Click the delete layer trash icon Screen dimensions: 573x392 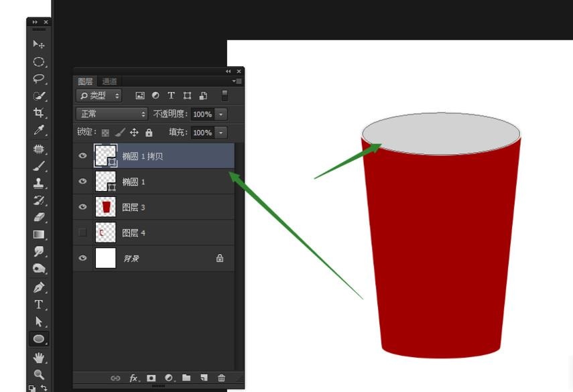pyautogui.click(x=221, y=378)
